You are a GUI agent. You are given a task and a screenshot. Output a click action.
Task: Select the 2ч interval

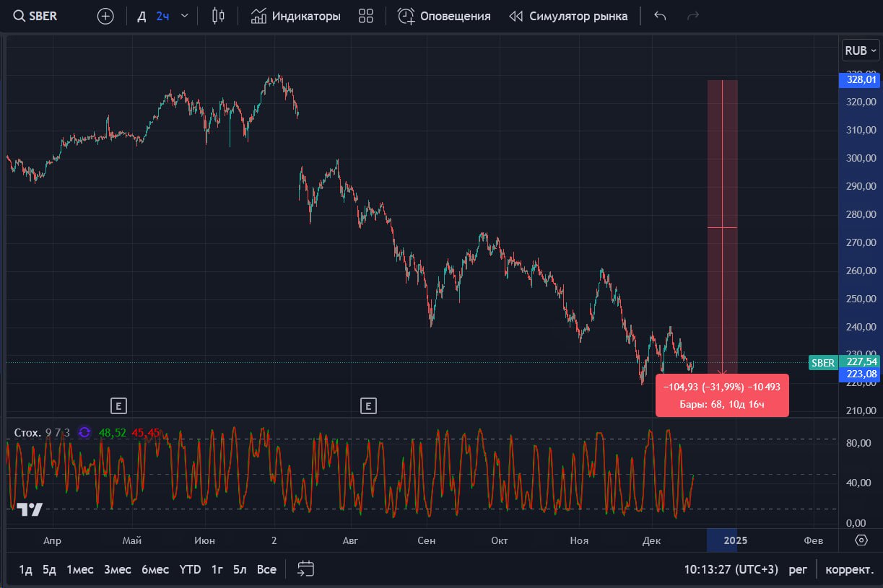163,16
